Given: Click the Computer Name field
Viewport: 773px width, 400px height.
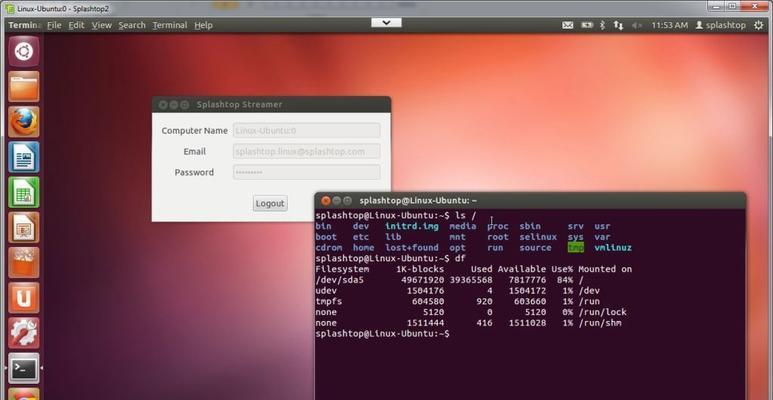Looking at the screenshot, I should pyautogui.click(x=307, y=131).
